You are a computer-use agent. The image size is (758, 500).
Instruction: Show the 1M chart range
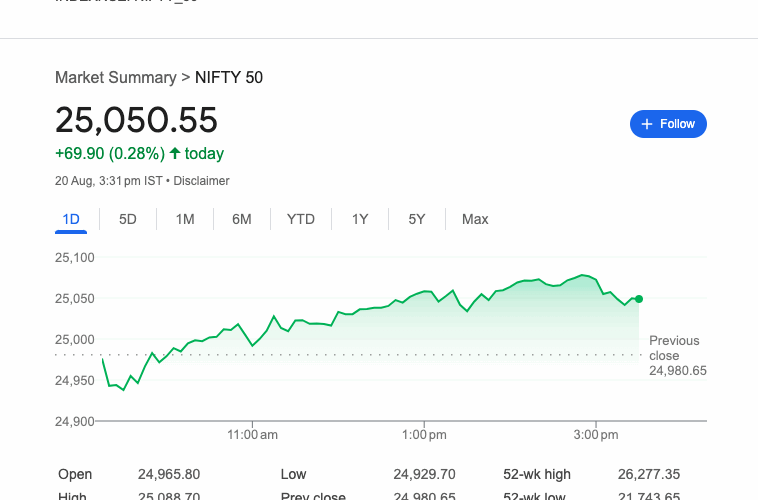(185, 219)
